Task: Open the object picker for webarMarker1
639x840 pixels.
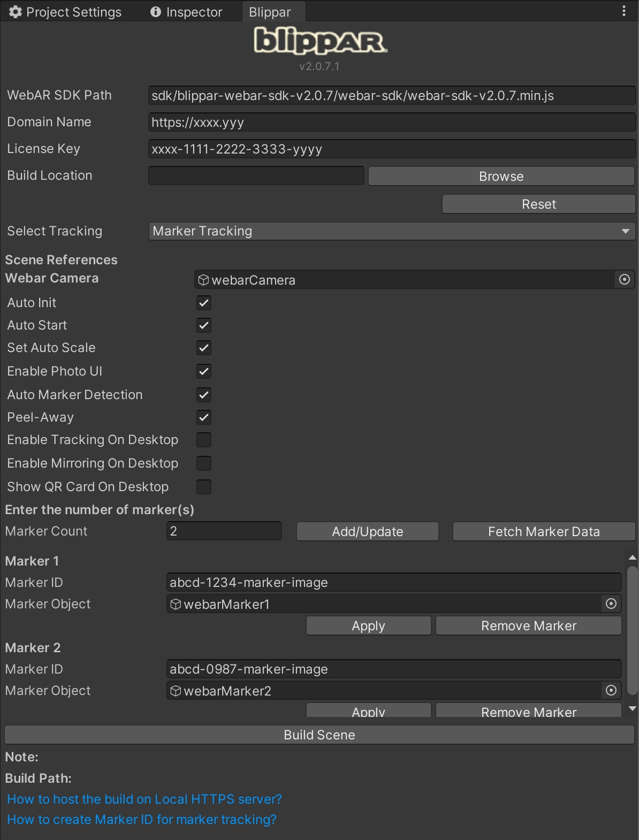Action: click(611, 604)
